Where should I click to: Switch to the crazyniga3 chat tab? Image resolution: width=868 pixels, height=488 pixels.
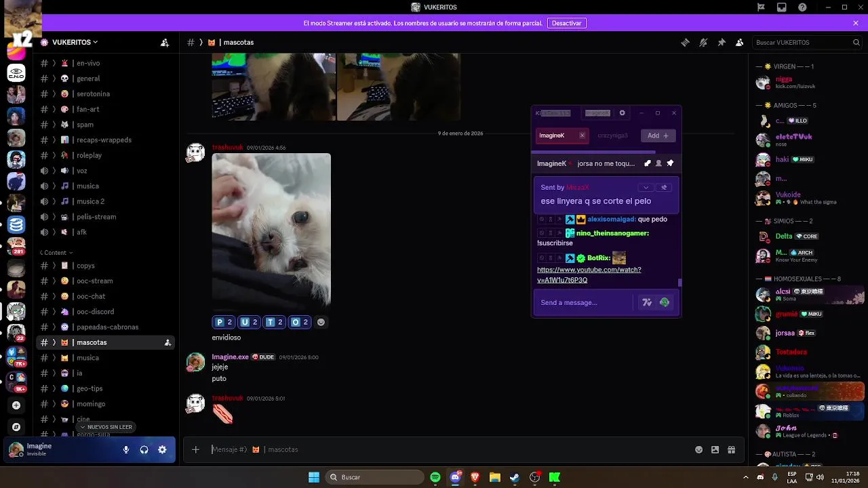tap(612, 136)
